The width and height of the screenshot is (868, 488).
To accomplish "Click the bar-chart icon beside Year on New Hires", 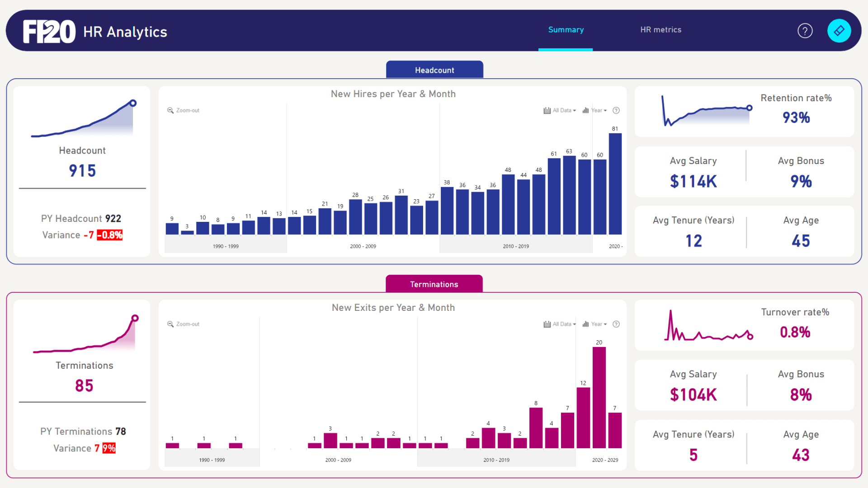I will pyautogui.click(x=584, y=110).
